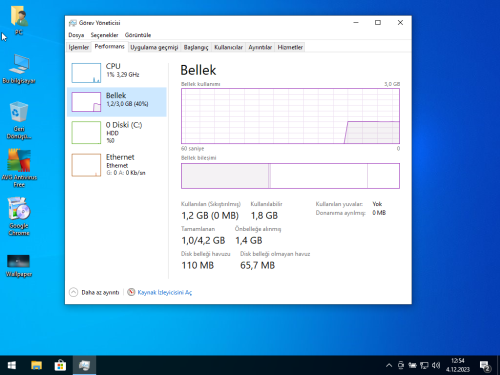
Task: Open the Seçenekler menu
Action: click(x=104, y=35)
